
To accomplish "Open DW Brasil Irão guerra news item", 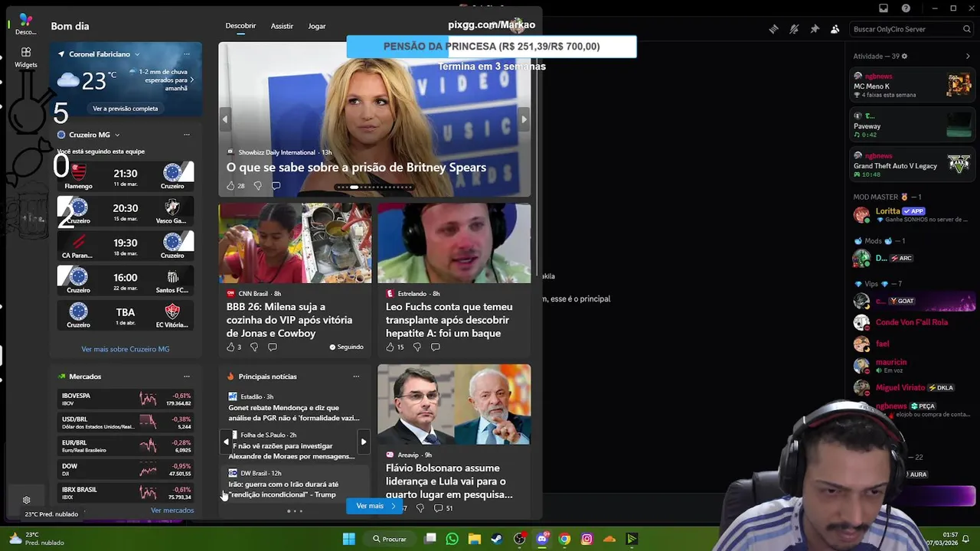I will coord(293,484).
